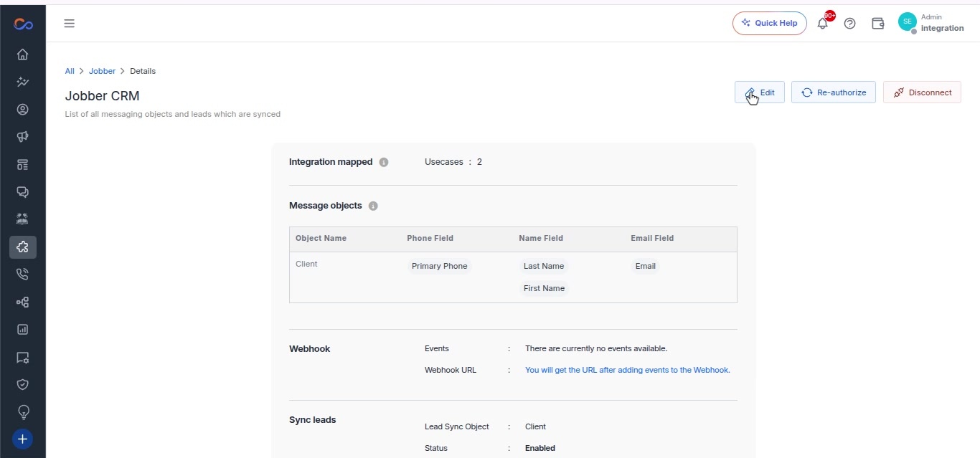Show info icon beside Message objects

pyautogui.click(x=373, y=206)
